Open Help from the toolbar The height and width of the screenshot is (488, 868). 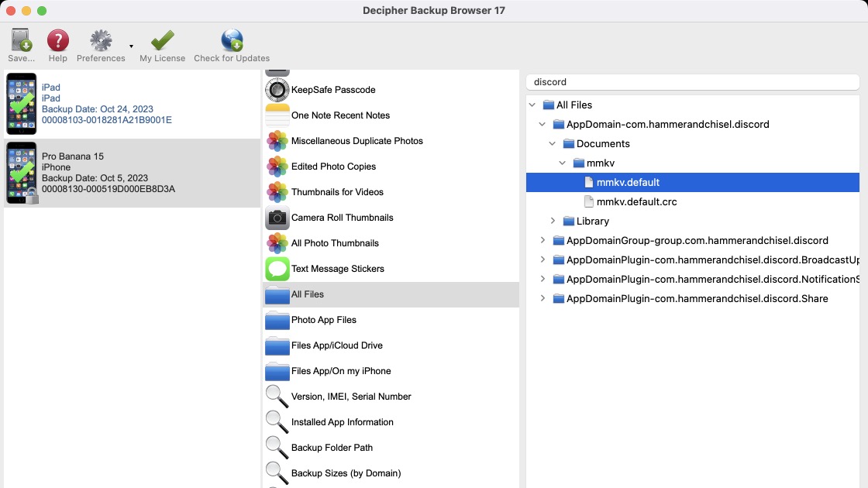(57, 39)
